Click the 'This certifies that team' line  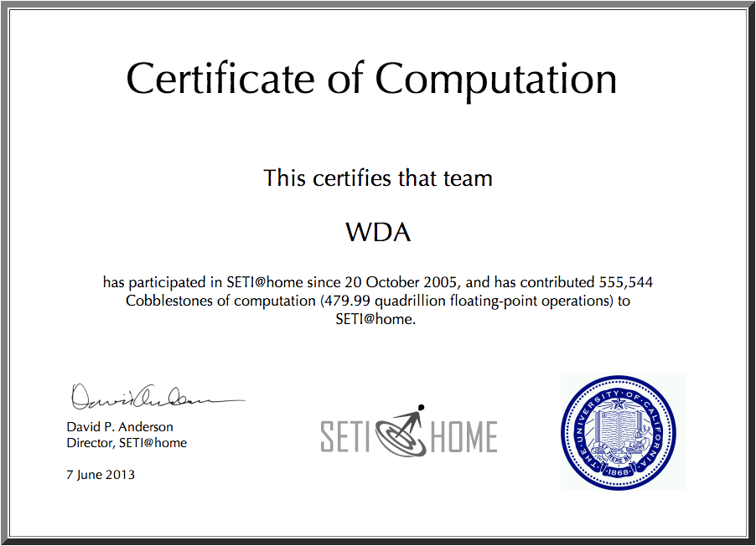(x=378, y=178)
